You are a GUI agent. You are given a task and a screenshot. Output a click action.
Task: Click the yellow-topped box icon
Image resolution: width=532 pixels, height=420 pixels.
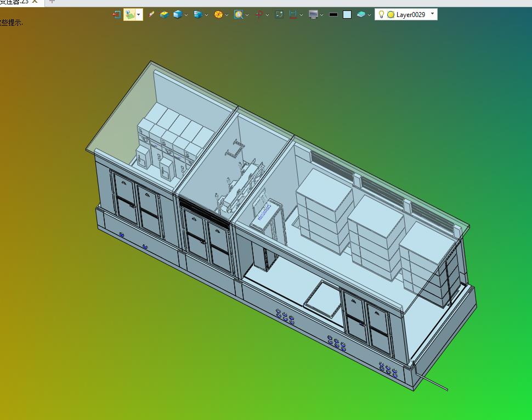pos(164,15)
